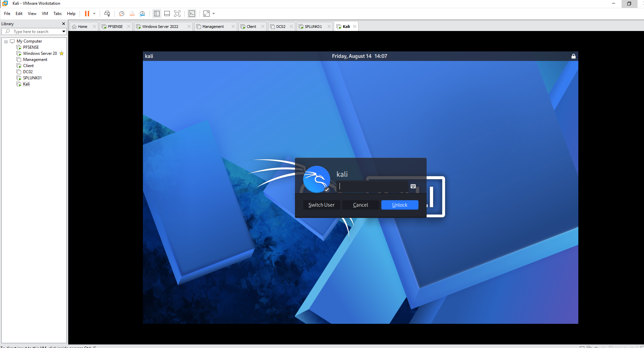This screenshot has width=644, height=348.
Task: Select SPLUNK01 in the library tree
Action: [x=32, y=78]
